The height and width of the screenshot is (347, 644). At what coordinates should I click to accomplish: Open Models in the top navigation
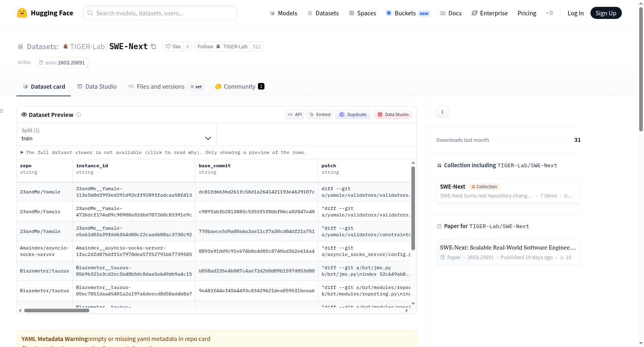click(283, 13)
